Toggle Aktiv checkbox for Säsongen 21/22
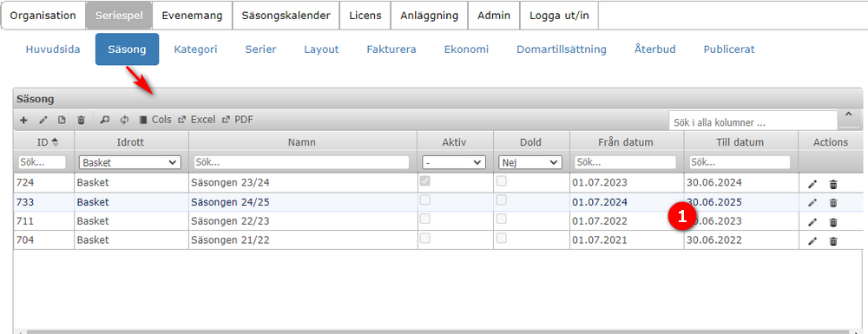 424,238
